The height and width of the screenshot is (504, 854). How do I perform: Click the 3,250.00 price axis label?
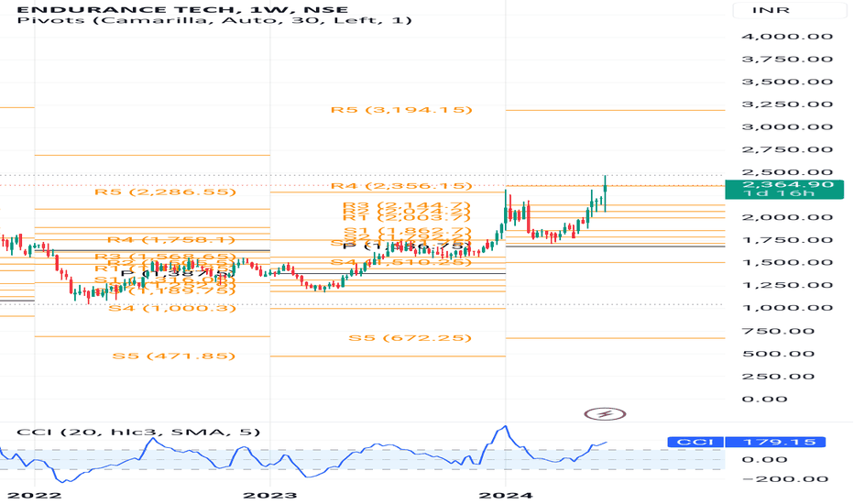[787, 104]
